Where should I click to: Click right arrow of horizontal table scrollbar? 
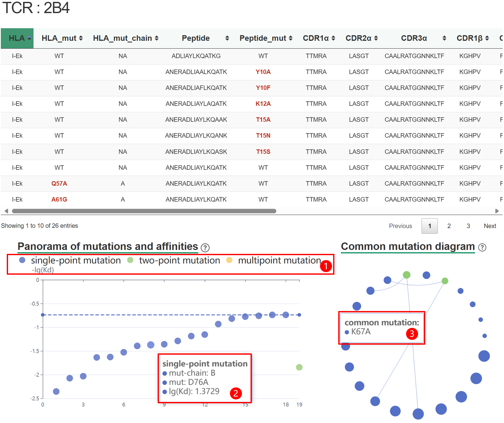497,211
